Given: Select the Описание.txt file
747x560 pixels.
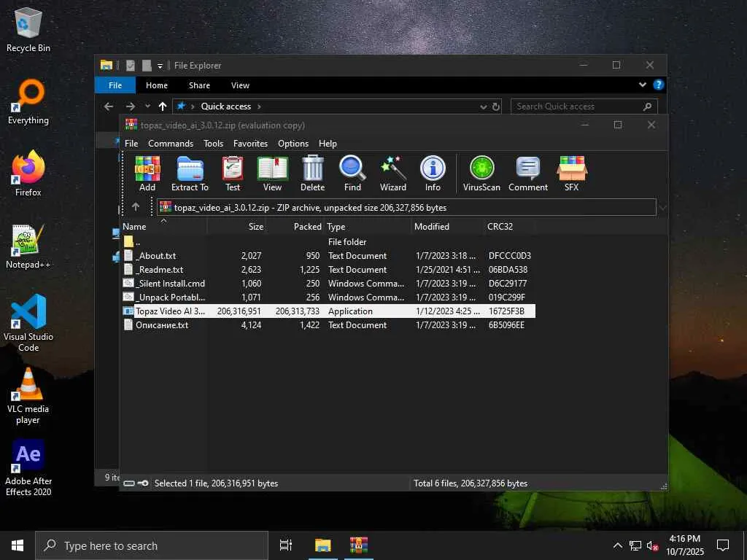Looking at the screenshot, I should tap(328, 324).
